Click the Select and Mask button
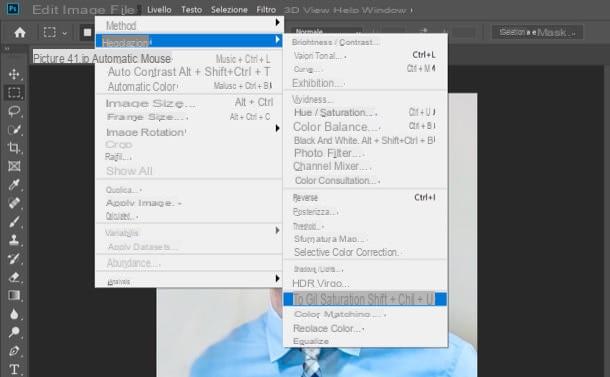 click(x=537, y=32)
